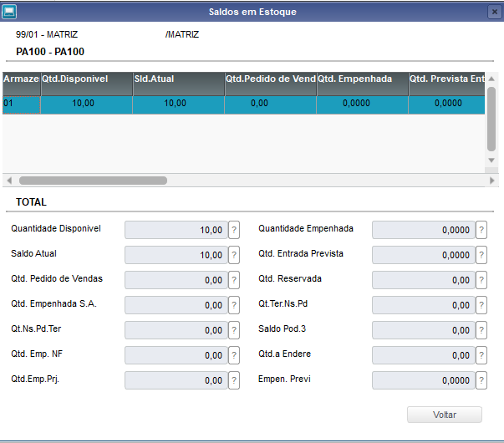Image resolution: width=504 pixels, height=443 pixels.
Task: Click help icon next to Qtd. Empenhada S.A.
Action: point(234,305)
